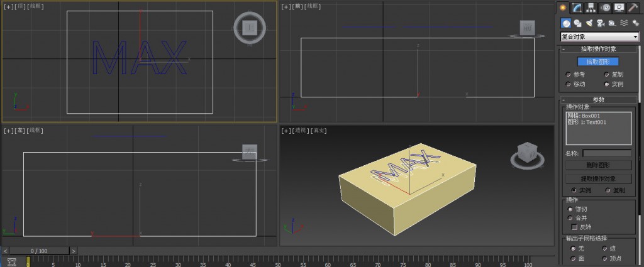Image resolution: width=644 pixels, height=267 pixels.
Task: Open the Hierarchy panel tab
Action: [x=591, y=7]
